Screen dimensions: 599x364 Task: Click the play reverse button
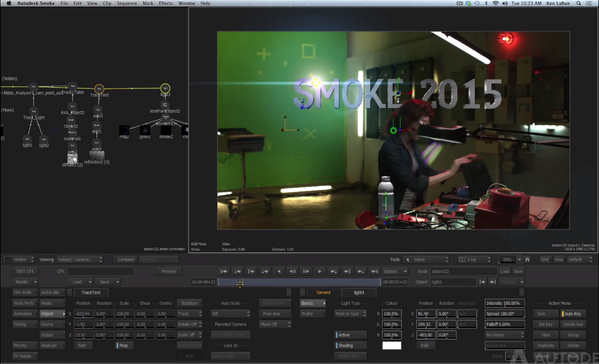click(x=279, y=271)
